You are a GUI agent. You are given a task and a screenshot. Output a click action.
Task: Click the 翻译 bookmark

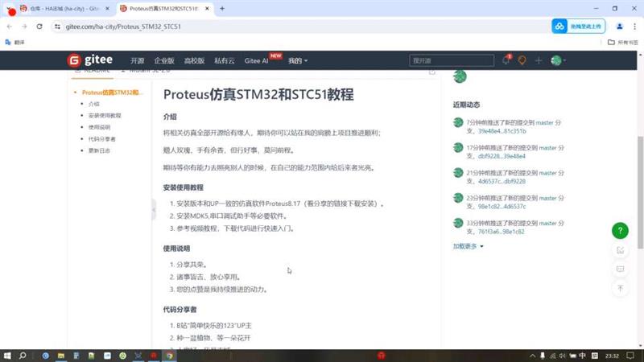click(14, 43)
